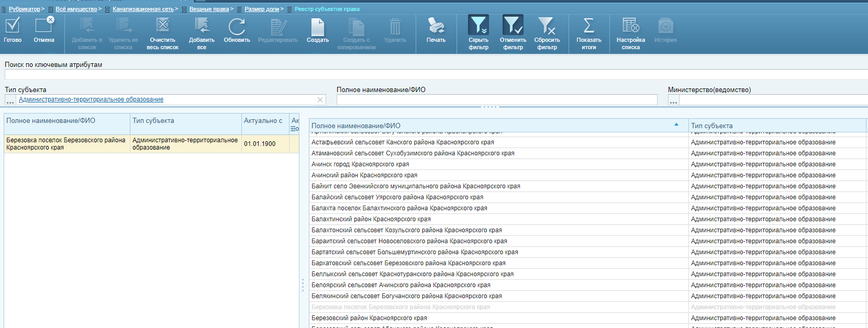Screen dimensions: 868x328
Task: Click the Министерство(ведомство) filter input
Action: tap(773, 100)
